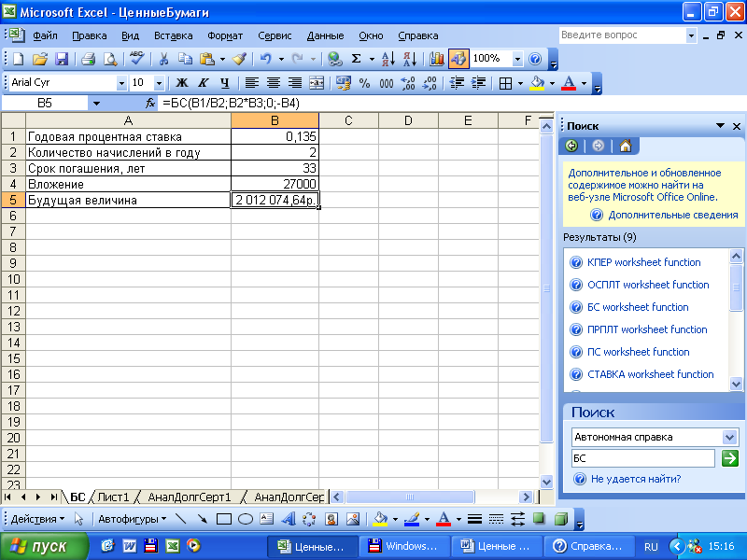Insert hyperlink with the globe icon
The image size is (747, 560).
click(x=335, y=59)
